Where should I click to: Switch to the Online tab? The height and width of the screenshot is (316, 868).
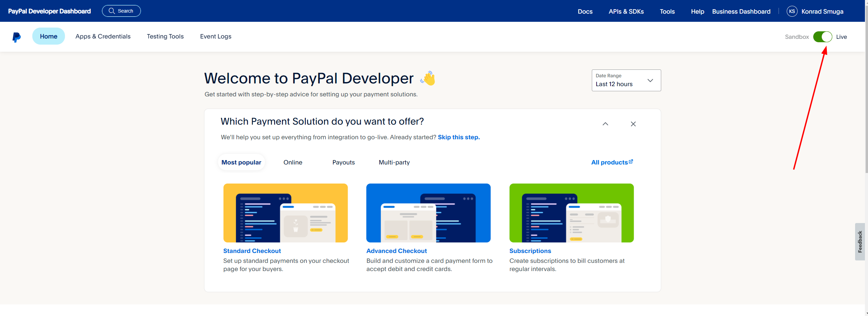[293, 162]
